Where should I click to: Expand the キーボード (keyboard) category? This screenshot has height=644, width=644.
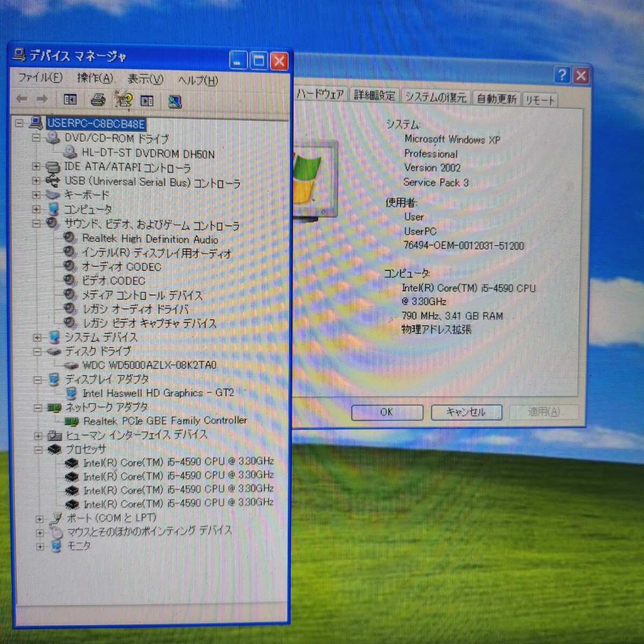coord(36,195)
